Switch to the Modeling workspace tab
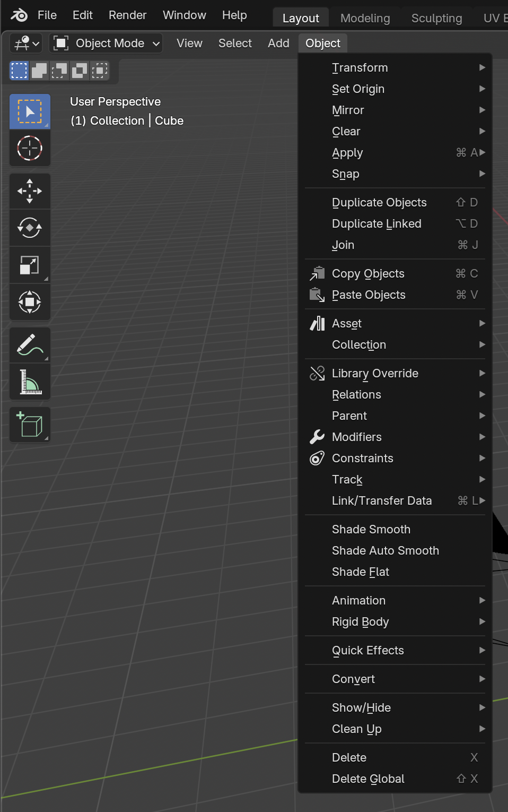The width and height of the screenshot is (508, 812). pyautogui.click(x=365, y=18)
